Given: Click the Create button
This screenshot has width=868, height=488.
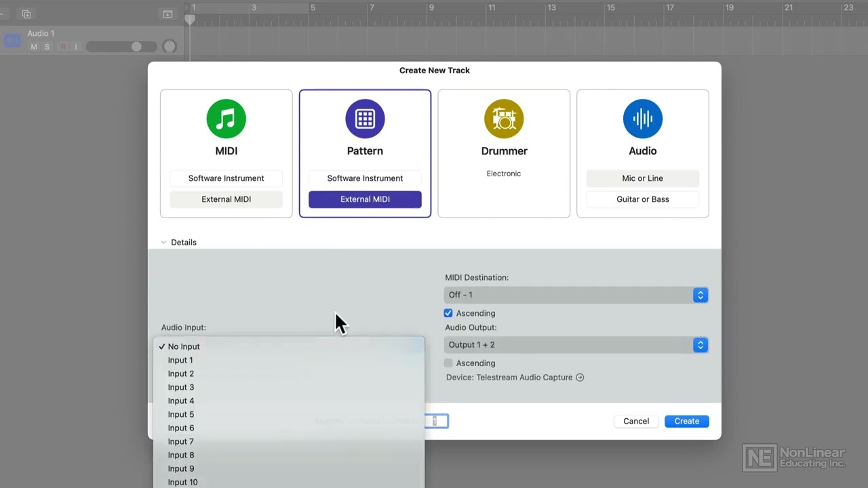Looking at the screenshot, I should coord(687,421).
